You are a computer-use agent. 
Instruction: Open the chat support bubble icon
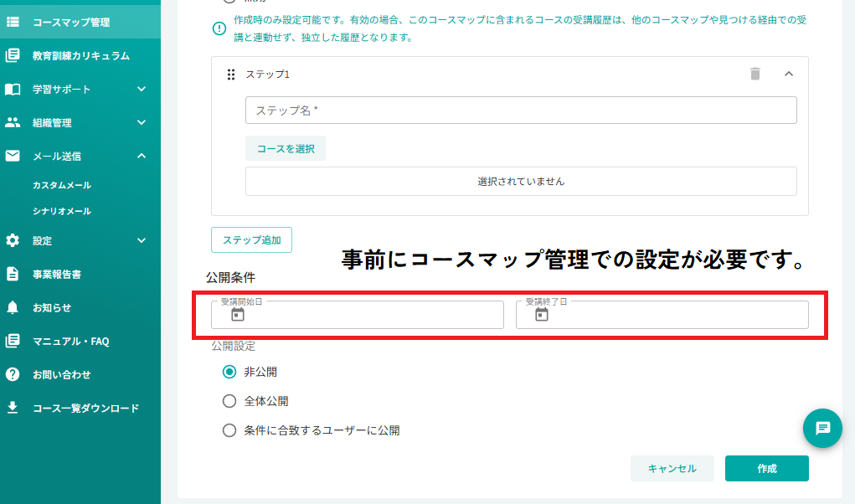tap(822, 429)
